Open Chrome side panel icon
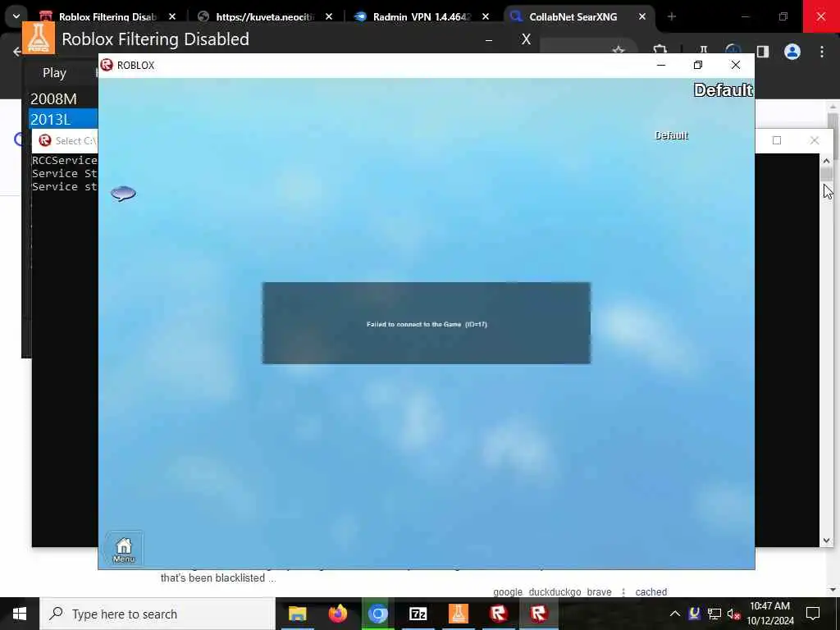 pos(762,52)
